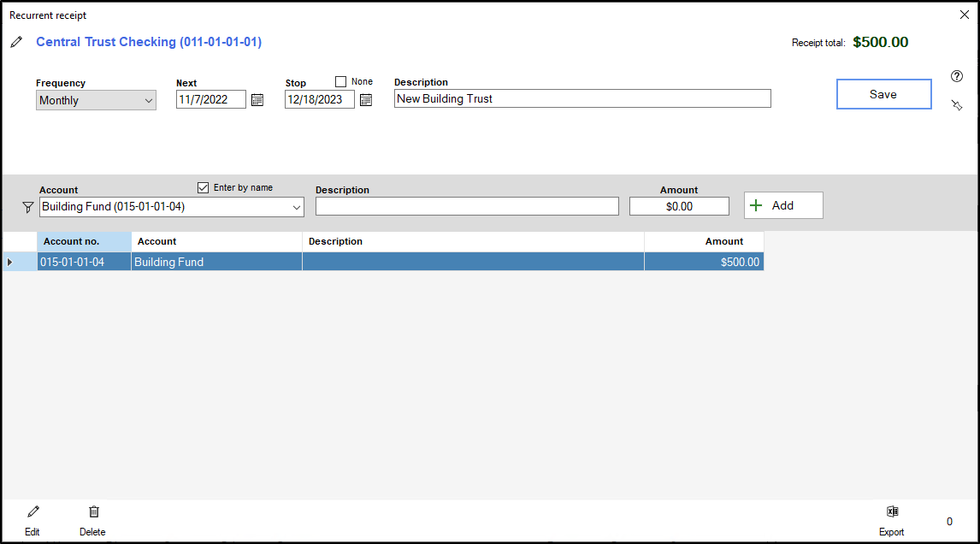Viewport: 980px width, 544px height.
Task: Check the None stop date checkbox
Action: tap(341, 82)
